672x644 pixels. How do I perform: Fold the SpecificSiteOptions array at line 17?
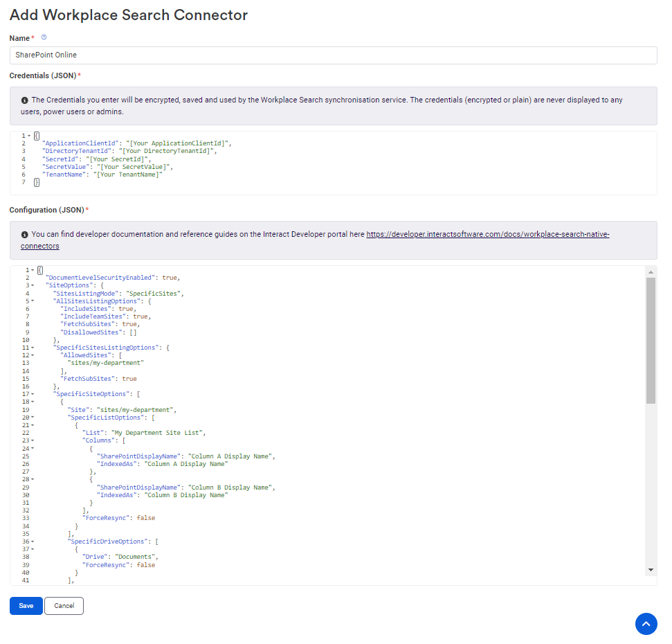[x=33, y=394]
